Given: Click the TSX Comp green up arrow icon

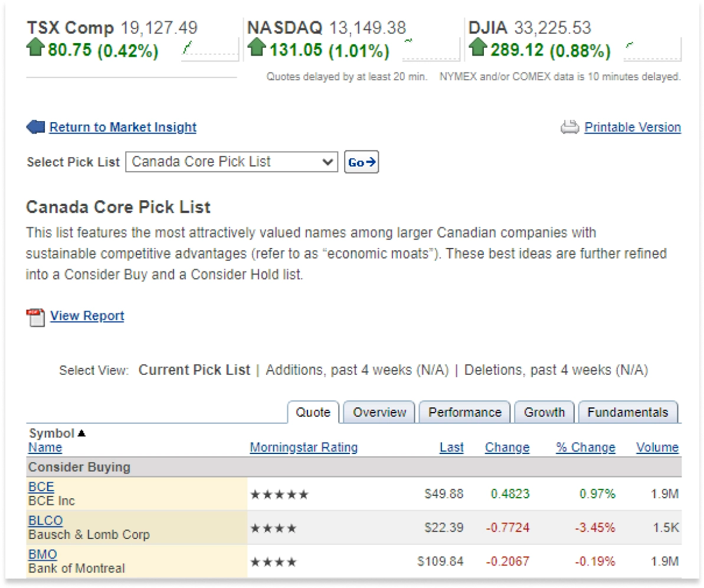Looking at the screenshot, I should pyautogui.click(x=35, y=48).
